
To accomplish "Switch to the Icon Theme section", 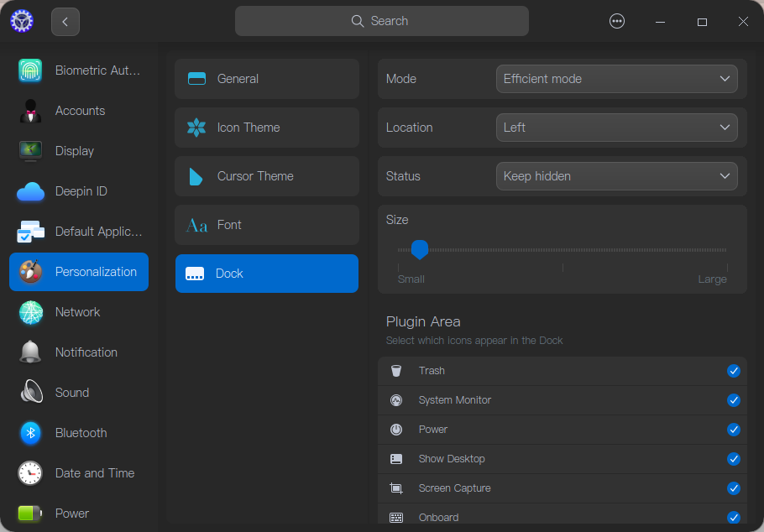I will (266, 128).
